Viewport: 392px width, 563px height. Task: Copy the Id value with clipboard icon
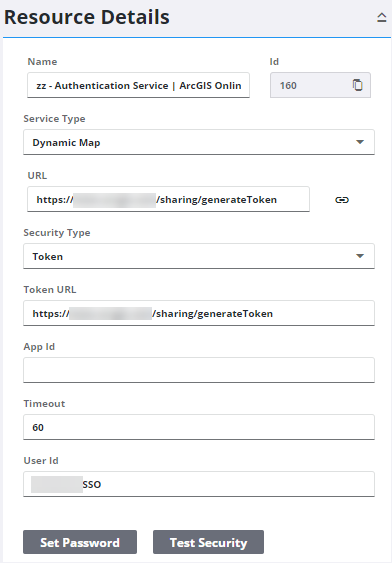(x=358, y=85)
